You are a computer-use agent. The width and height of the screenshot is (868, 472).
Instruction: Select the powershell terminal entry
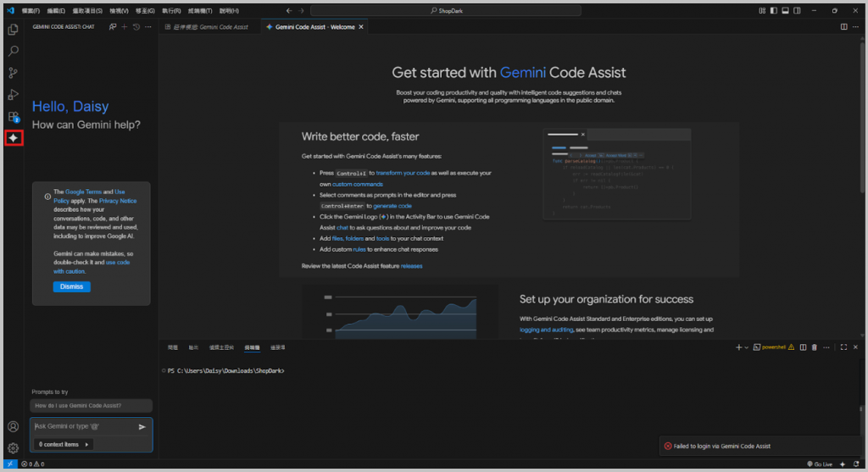point(770,347)
